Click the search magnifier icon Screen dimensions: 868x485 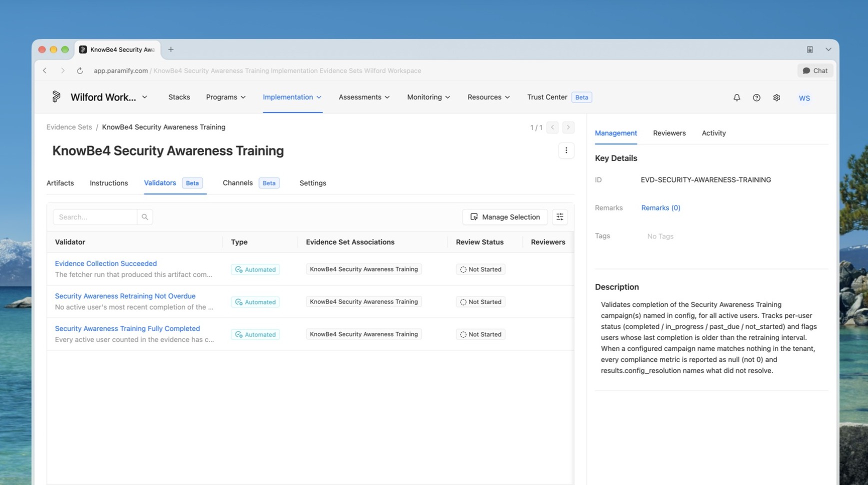(x=145, y=217)
